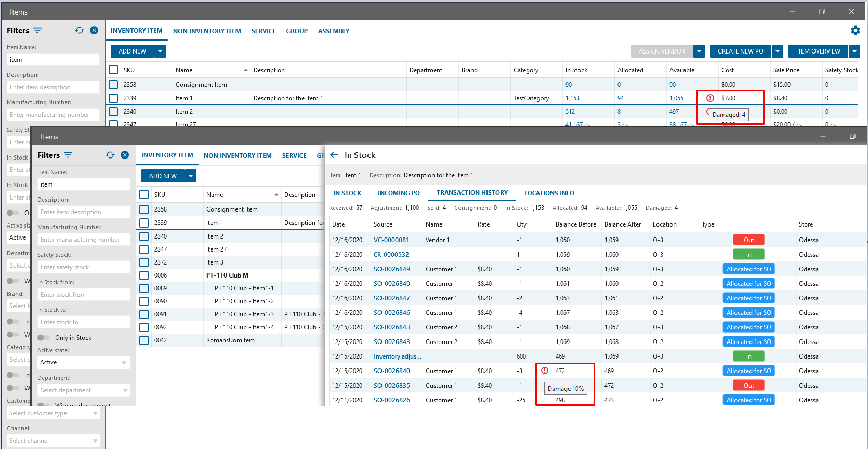Switch to the Incoming PO tab
Screen dimensions: 868x449
[x=399, y=193]
